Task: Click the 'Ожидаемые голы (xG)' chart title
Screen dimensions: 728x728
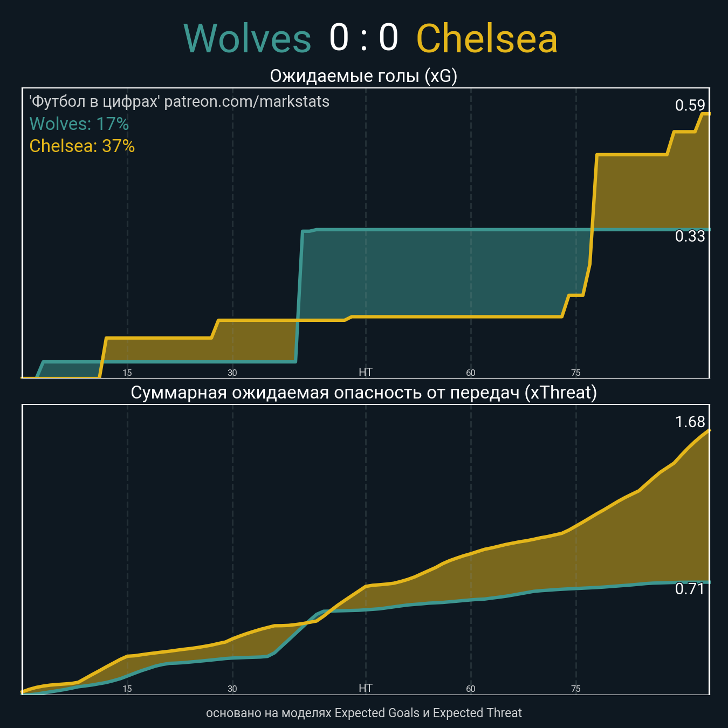Action: click(x=363, y=76)
